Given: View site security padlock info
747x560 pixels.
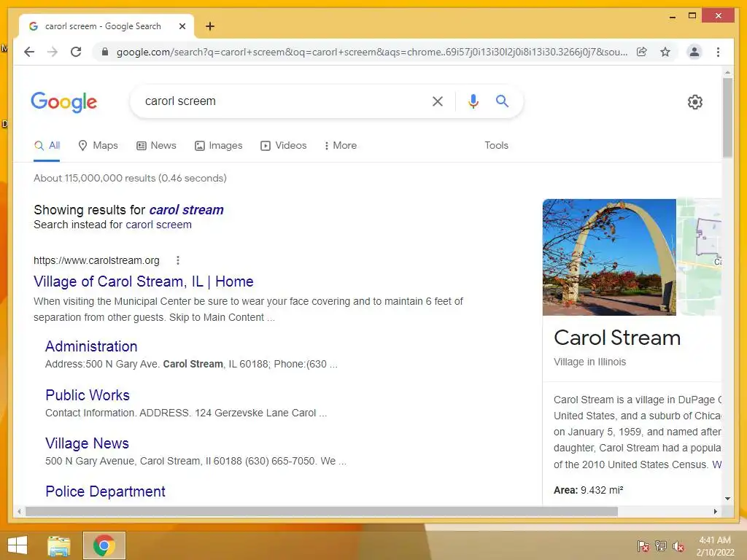Looking at the screenshot, I should tap(105, 52).
